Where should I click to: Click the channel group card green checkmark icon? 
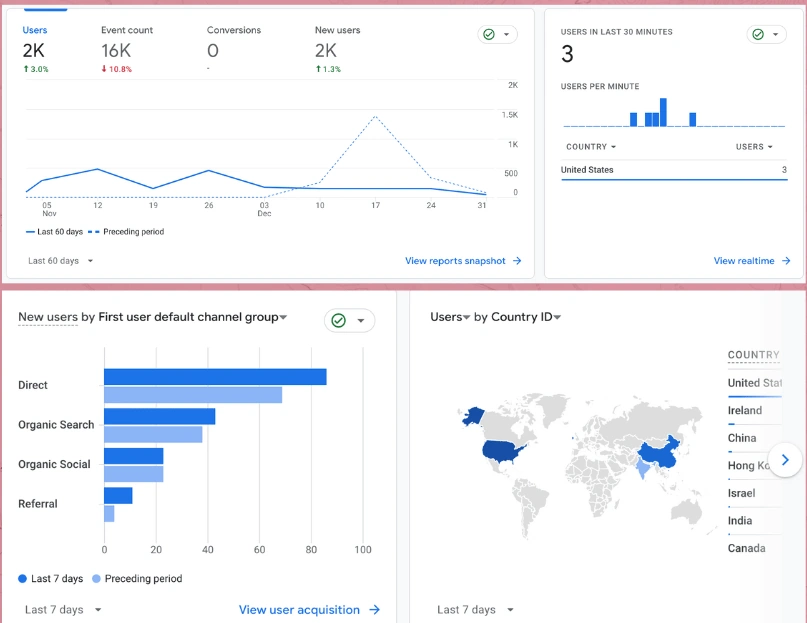pyautogui.click(x=339, y=320)
